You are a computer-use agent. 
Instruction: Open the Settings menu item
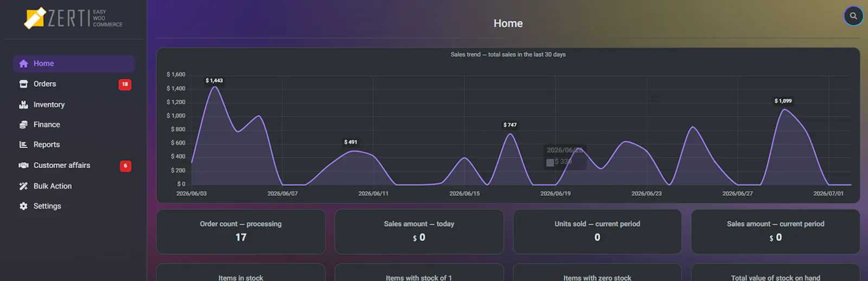(74, 206)
